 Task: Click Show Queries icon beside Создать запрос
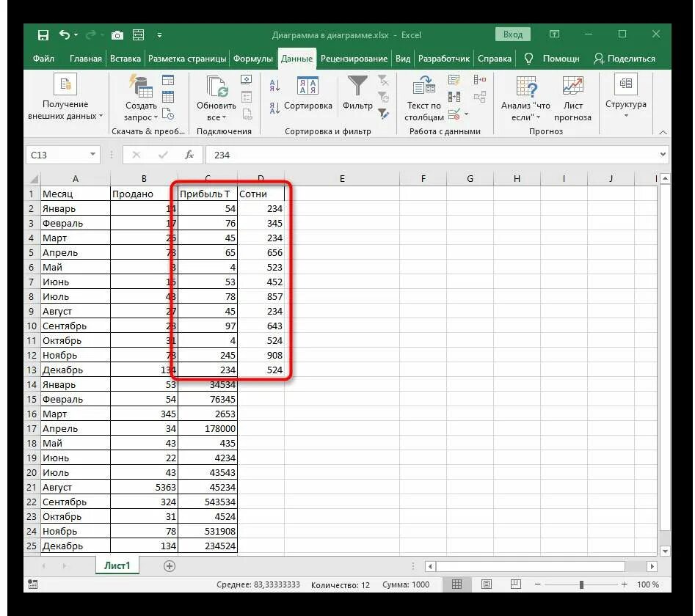(x=168, y=80)
